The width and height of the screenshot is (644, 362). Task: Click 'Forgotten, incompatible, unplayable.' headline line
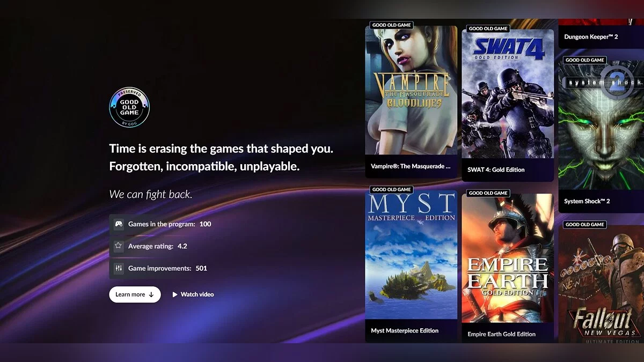point(204,166)
